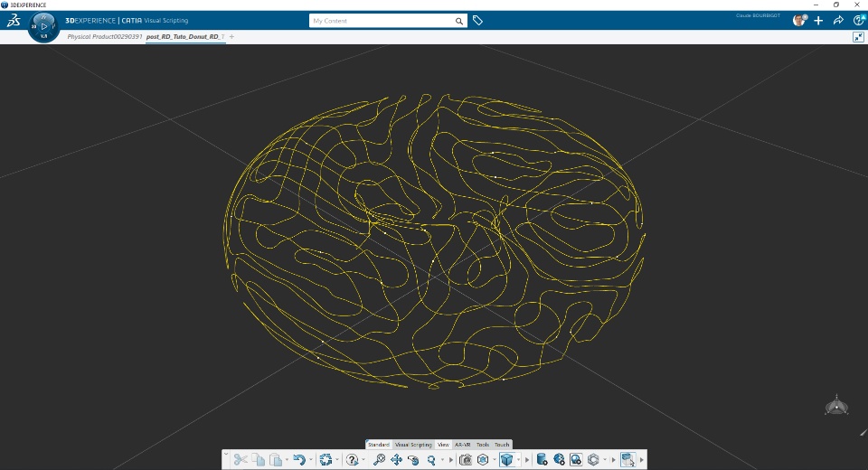This screenshot has height=470, width=868.
Task: Click the robot view icon at lower right
Action: coord(836,405)
